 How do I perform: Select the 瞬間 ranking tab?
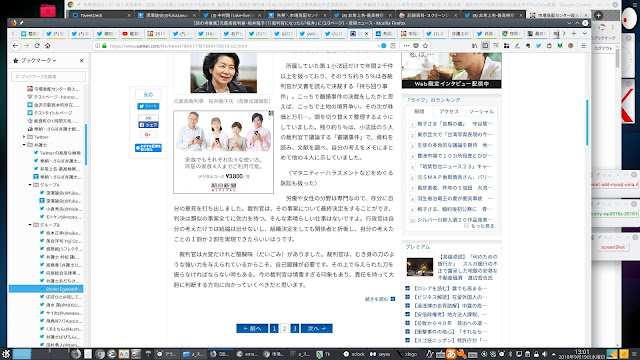pyautogui.click(x=419, y=111)
